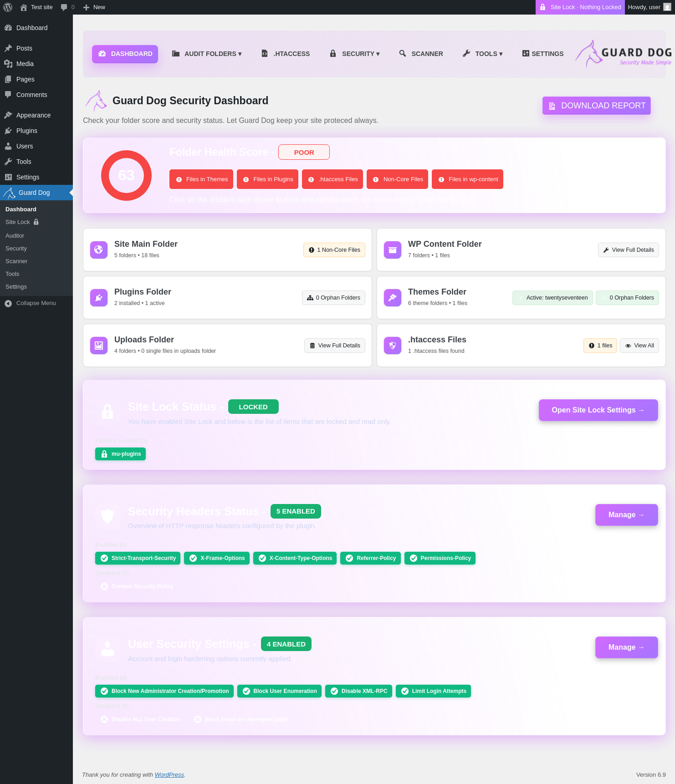This screenshot has width=675, height=784.
Task: Expand the TOOLS dropdown in the plugin navigation
Action: [483, 54]
